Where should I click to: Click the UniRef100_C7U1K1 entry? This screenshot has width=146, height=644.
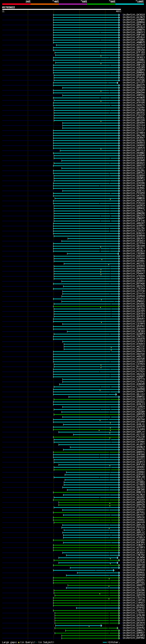pos(134,387)
